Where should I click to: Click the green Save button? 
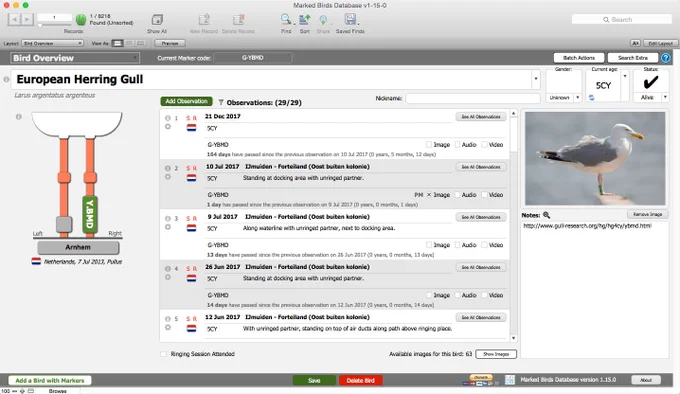[x=314, y=381]
